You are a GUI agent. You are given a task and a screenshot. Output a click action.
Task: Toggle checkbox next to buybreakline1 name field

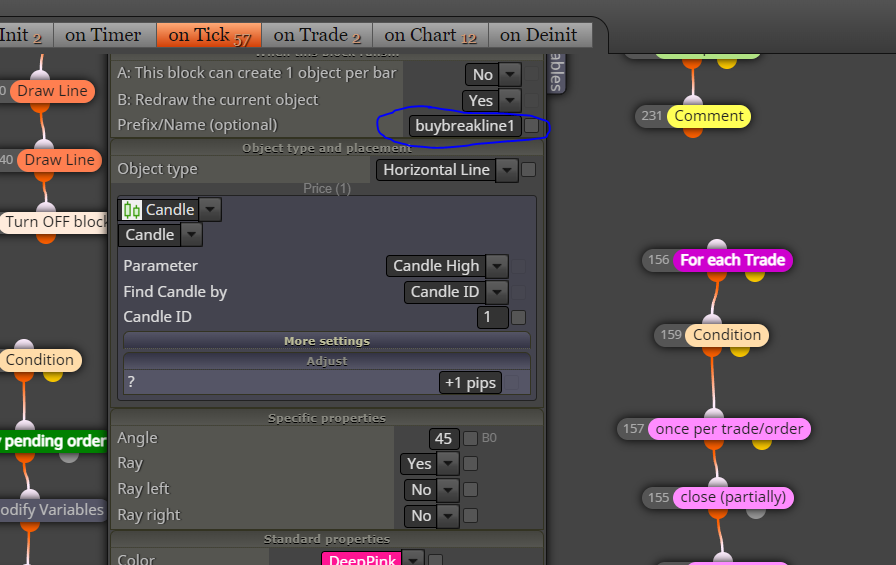tap(531, 126)
